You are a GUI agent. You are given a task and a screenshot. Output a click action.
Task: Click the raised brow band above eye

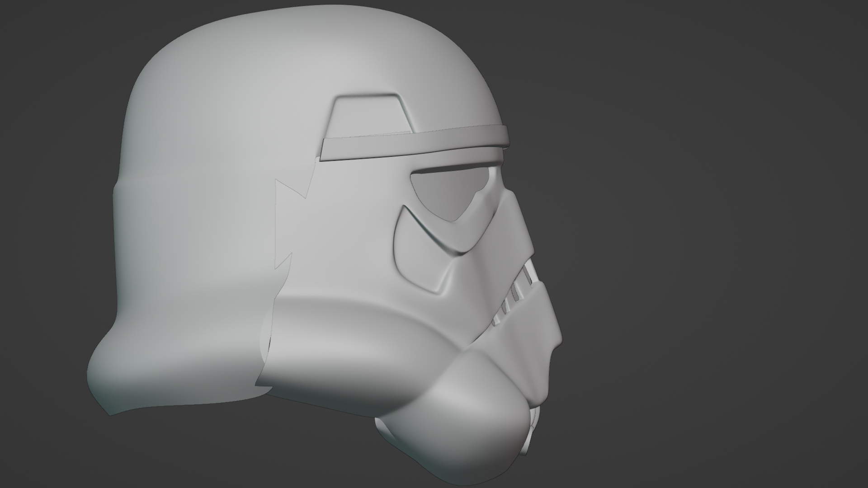click(x=415, y=143)
